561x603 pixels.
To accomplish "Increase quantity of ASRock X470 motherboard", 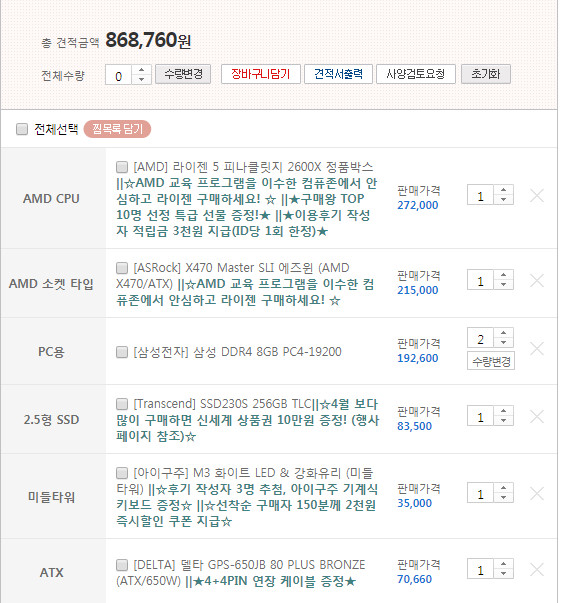I will [x=503, y=275].
